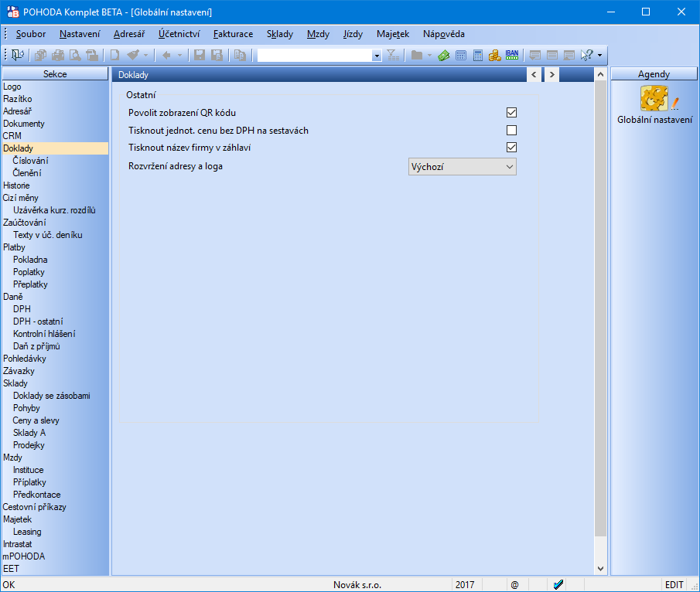Viewport: 700px width, 592px height.
Task: Select the Cizí měny section
Action: (21, 198)
